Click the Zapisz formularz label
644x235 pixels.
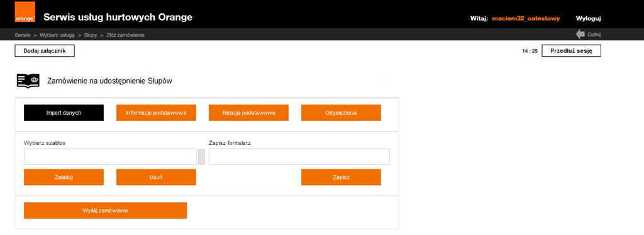pos(230,143)
